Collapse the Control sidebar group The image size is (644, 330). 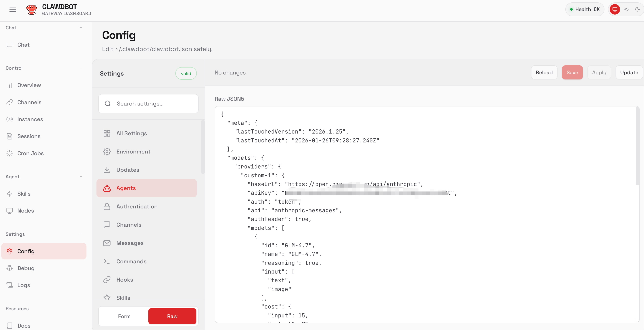(81, 68)
